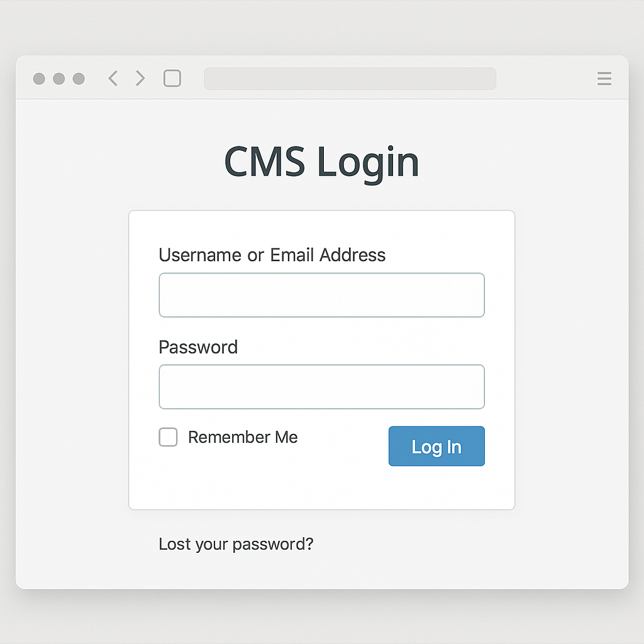Click the square tab overview icon

coord(172,79)
